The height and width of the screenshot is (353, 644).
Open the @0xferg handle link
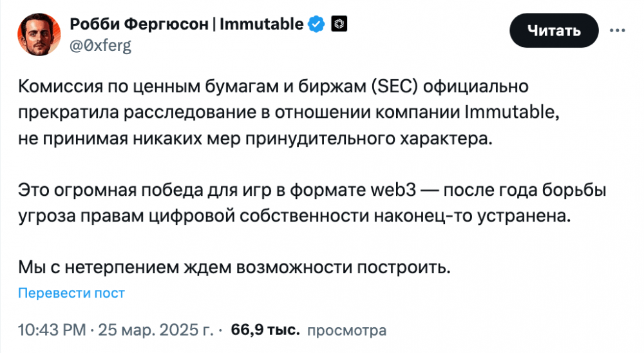coord(100,46)
